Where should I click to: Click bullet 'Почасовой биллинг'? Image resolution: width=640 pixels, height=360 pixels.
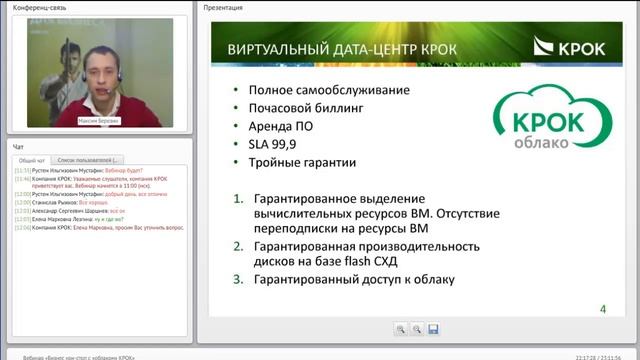[306, 108]
